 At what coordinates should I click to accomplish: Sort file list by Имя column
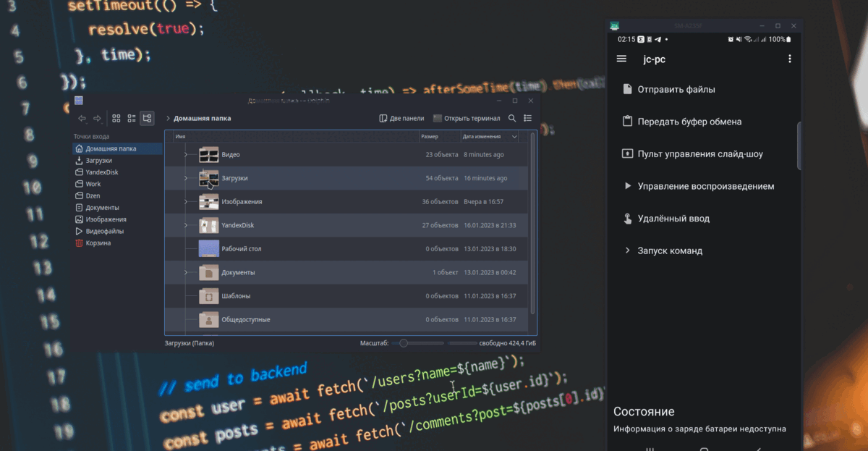[295, 136]
